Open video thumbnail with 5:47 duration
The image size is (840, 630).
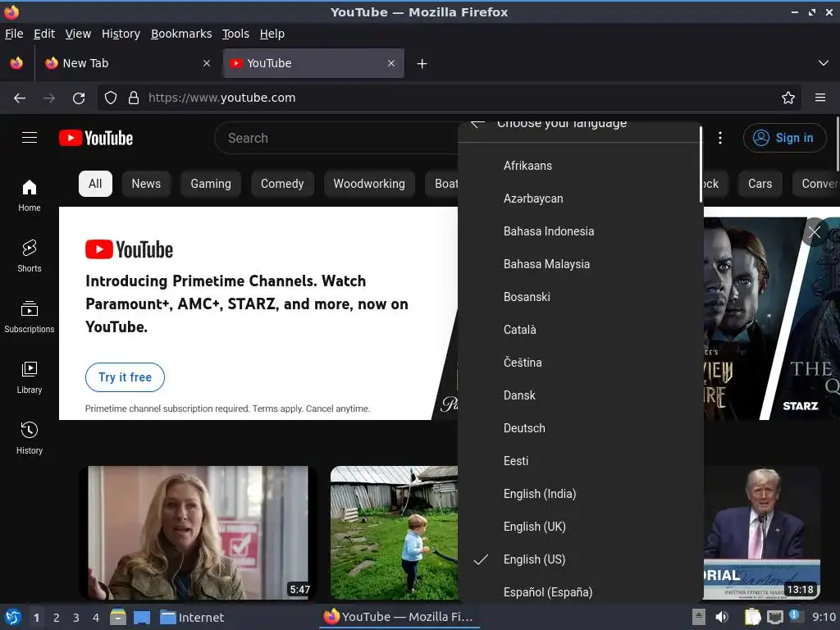coord(199,532)
